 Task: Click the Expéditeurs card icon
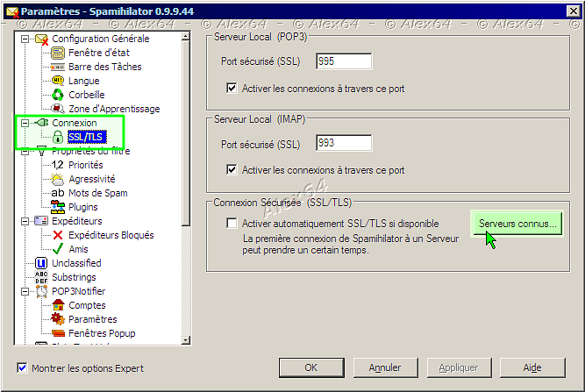point(41,221)
